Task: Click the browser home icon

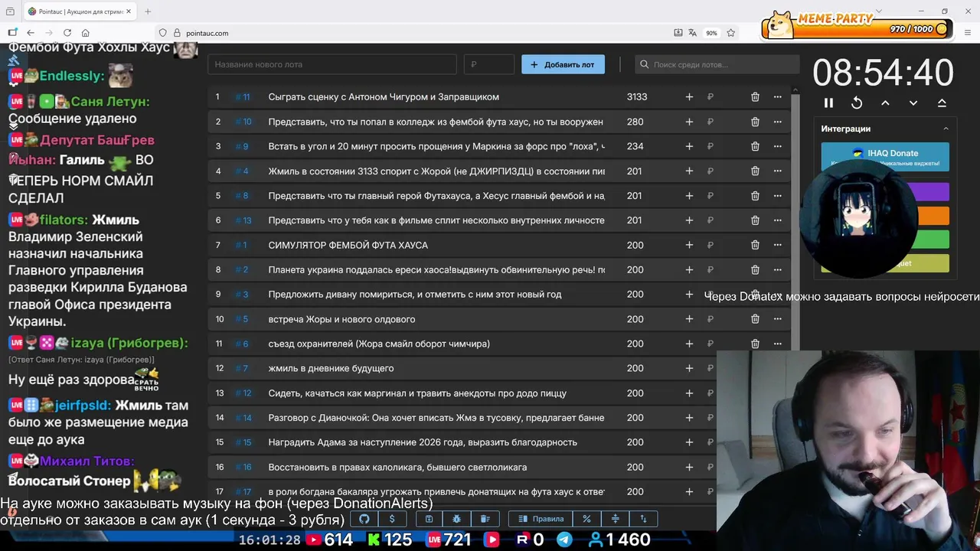Action: coord(86,33)
